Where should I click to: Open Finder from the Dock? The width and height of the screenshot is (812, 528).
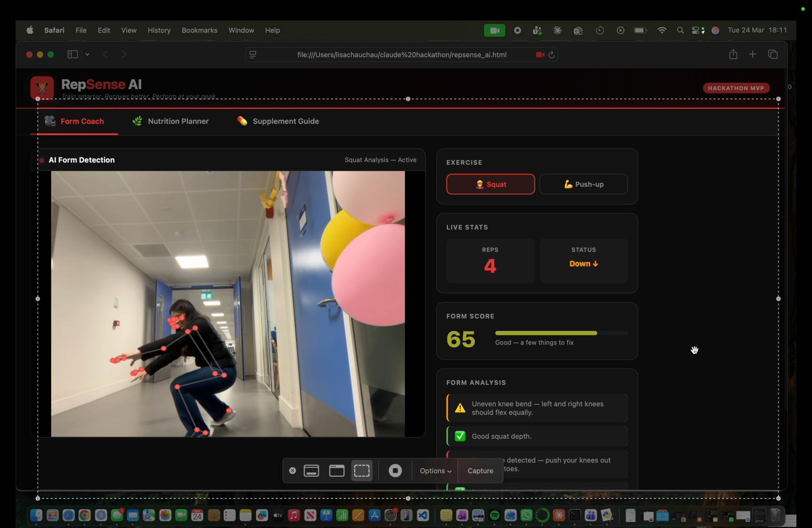click(x=36, y=516)
